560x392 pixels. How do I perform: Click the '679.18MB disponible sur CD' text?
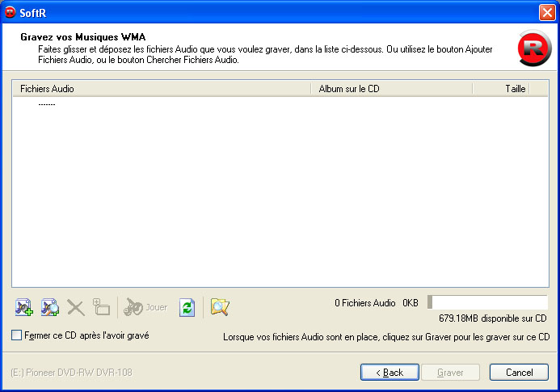coord(492,318)
